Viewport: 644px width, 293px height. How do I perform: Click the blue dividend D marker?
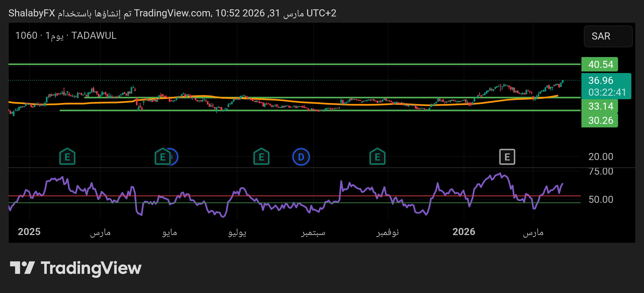coord(301,157)
